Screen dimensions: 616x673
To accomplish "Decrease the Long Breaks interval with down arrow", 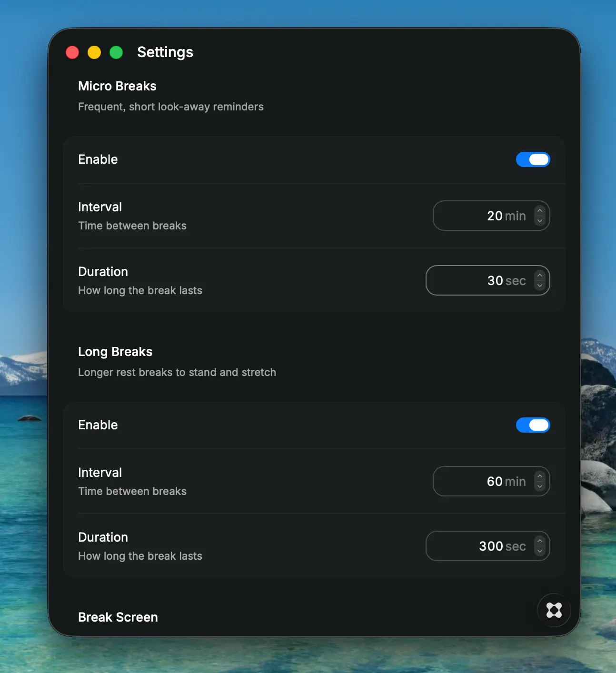I will pyautogui.click(x=539, y=486).
